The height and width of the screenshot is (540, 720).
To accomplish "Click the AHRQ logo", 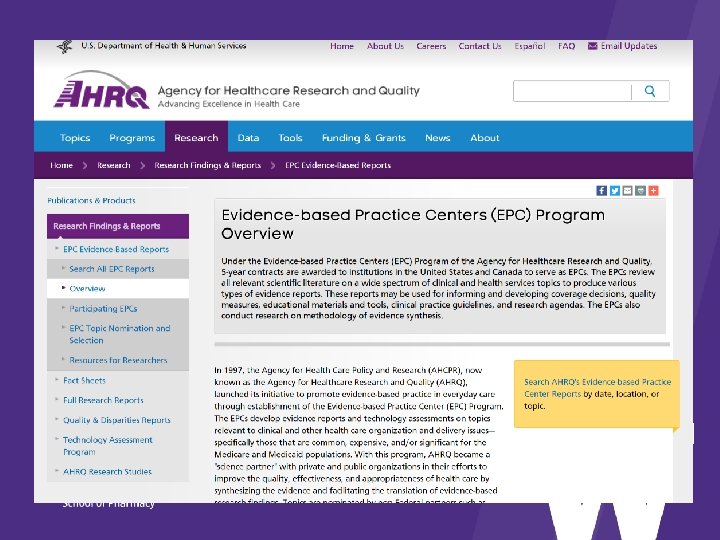I will [101, 90].
